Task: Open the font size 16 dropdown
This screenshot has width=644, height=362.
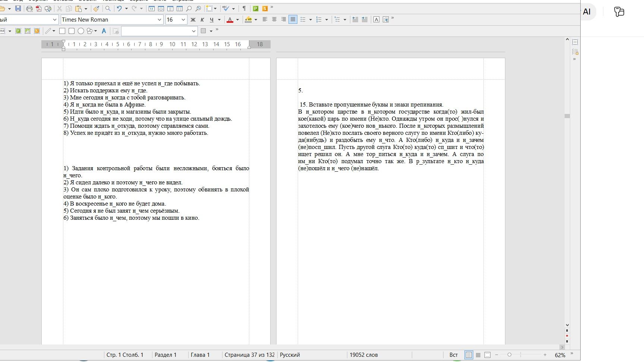Action: point(183,20)
